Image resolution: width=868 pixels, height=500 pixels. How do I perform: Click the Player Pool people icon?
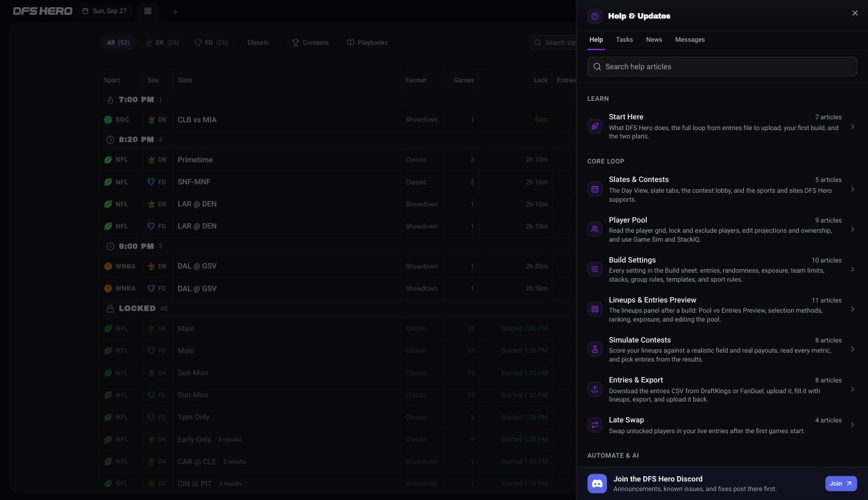(594, 229)
